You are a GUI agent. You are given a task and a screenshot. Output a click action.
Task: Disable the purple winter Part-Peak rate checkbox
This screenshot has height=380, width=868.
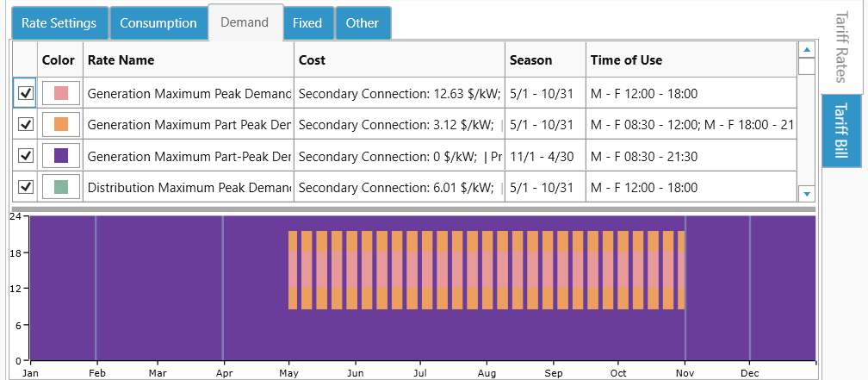point(26,156)
